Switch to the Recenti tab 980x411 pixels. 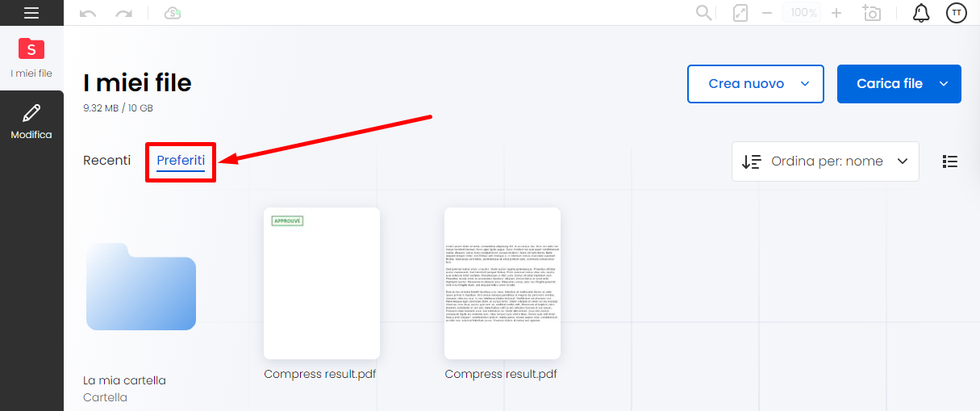106,161
